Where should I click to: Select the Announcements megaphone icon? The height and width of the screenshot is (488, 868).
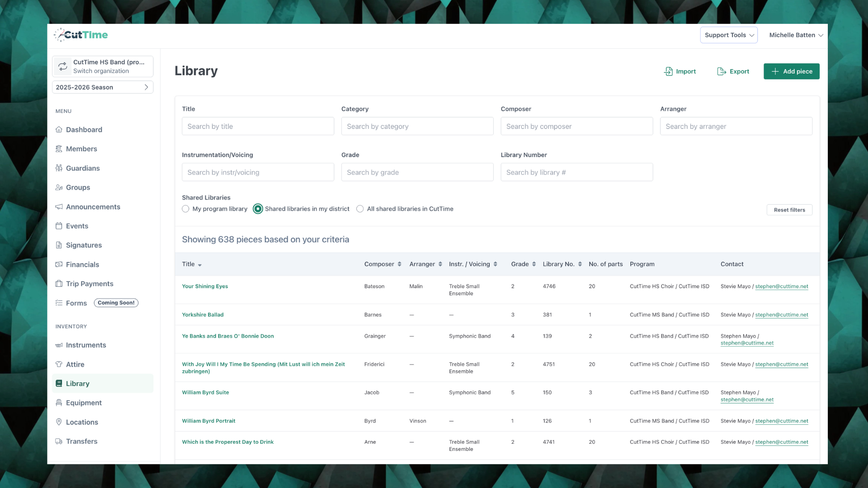59,207
